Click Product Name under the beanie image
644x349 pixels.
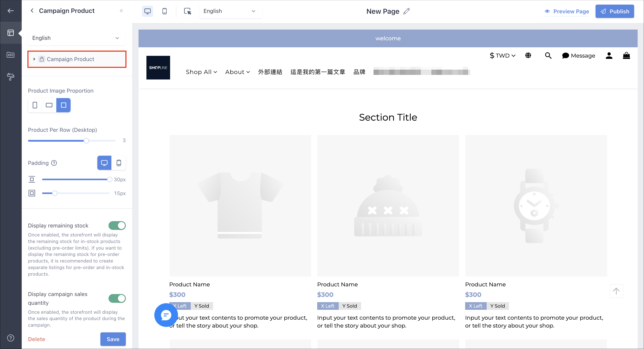tap(337, 284)
